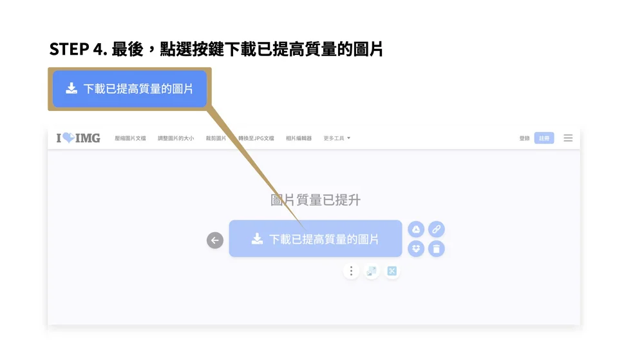Open 調整圖片的大小 menu item
Image resolution: width=644 pixels, height=363 pixels.
pyautogui.click(x=176, y=138)
